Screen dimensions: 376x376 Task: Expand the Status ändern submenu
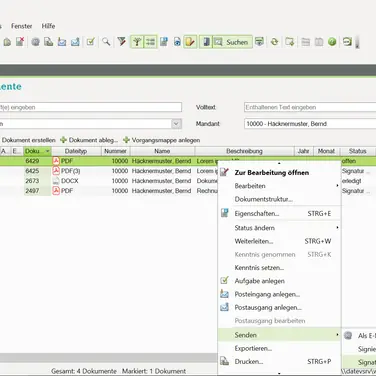click(x=279, y=228)
